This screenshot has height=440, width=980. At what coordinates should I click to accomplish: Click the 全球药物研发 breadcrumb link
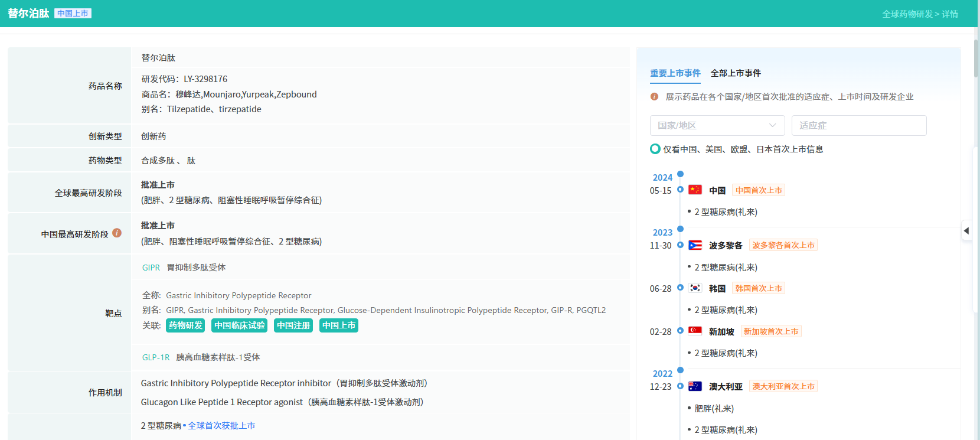(907, 14)
